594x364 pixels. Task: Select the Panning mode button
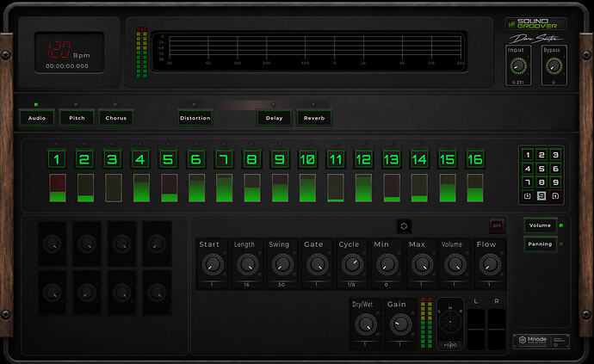click(541, 244)
